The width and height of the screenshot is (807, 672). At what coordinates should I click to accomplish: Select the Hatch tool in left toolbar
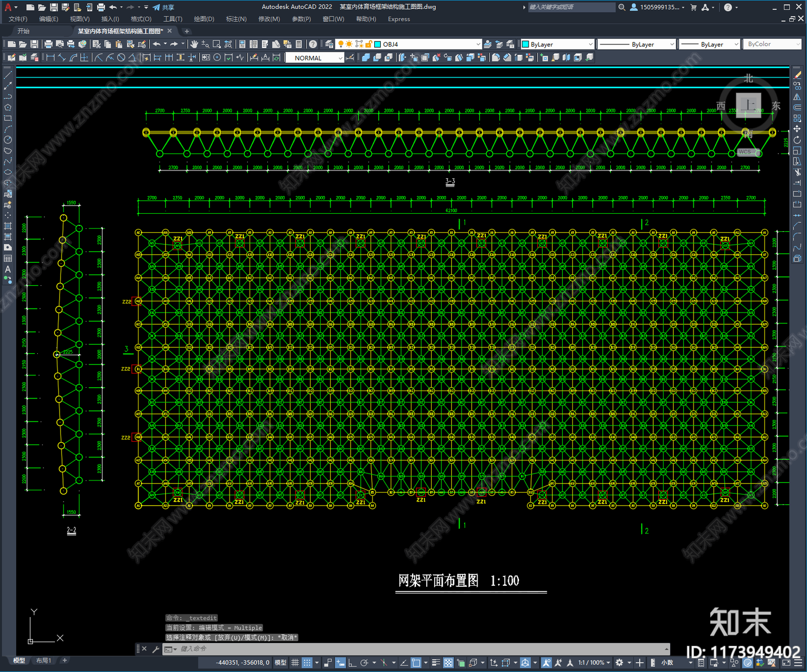pyautogui.click(x=8, y=226)
